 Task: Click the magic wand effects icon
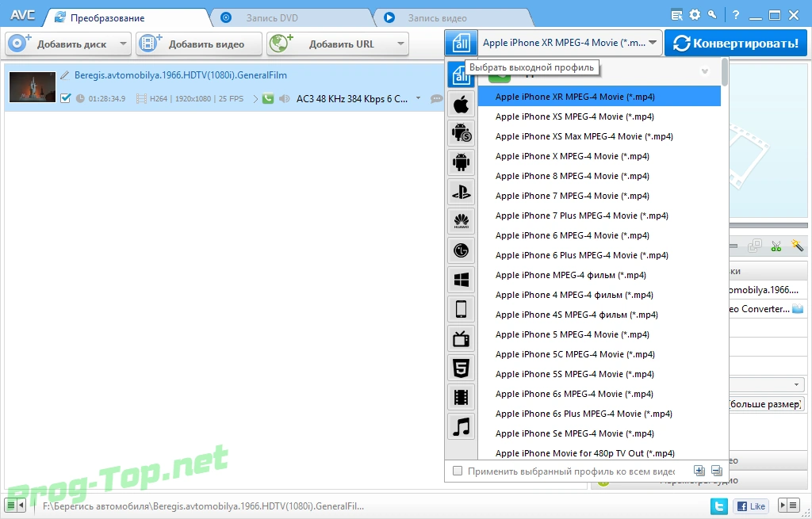tap(797, 246)
